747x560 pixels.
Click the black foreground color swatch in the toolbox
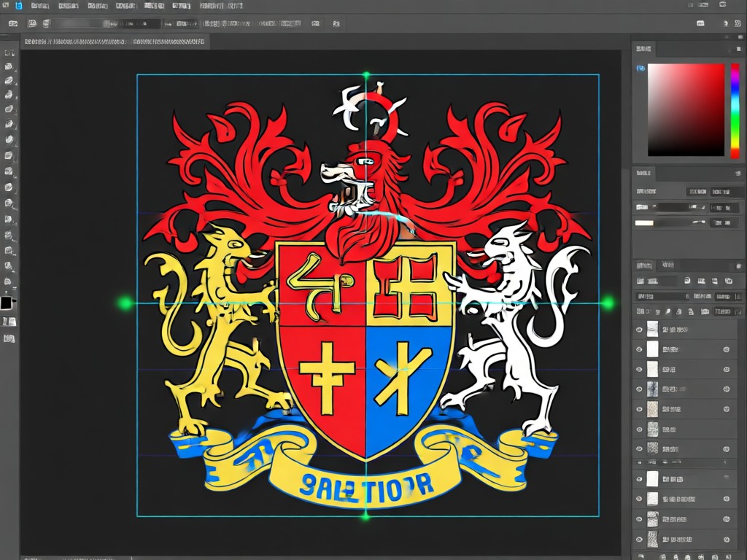click(x=6, y=303)
